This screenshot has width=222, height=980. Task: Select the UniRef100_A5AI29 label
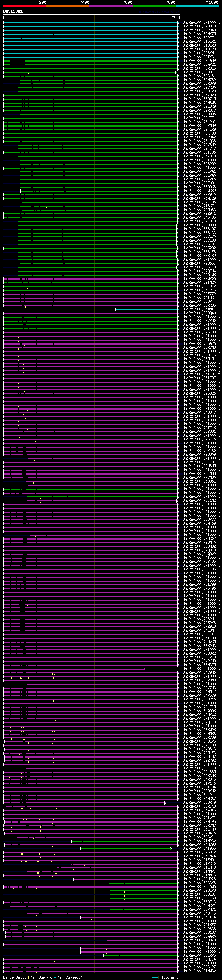tap(199, 198)
